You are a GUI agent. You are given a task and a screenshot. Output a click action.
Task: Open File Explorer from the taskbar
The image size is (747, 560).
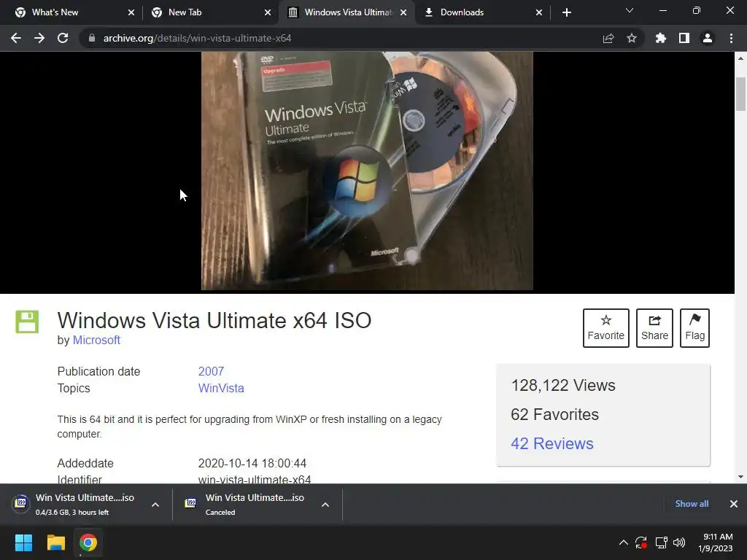point(55,542)
